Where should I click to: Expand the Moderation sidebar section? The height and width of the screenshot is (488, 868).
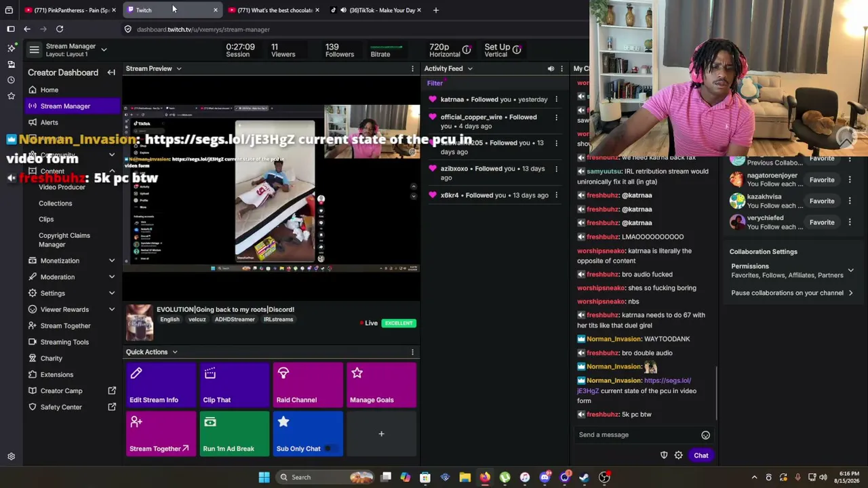(112, 277)
